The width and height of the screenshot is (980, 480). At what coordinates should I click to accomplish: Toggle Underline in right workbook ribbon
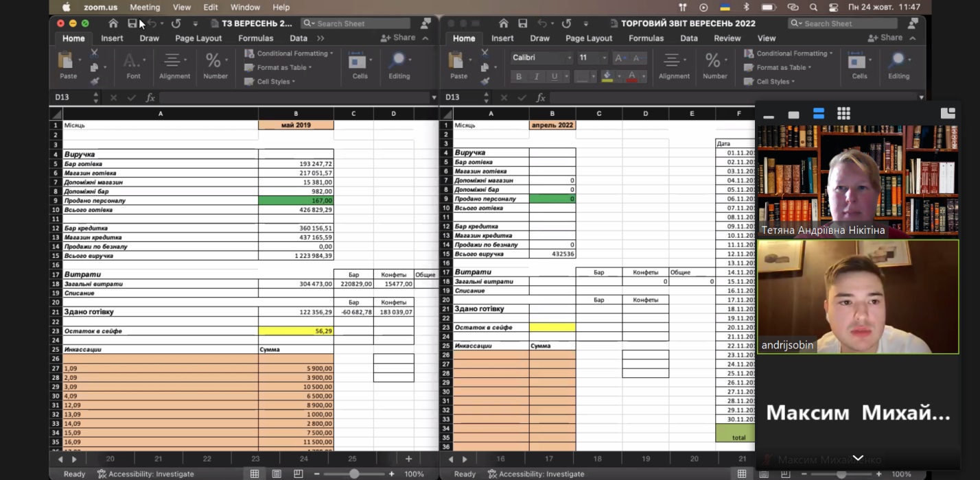tap(555, 77)
